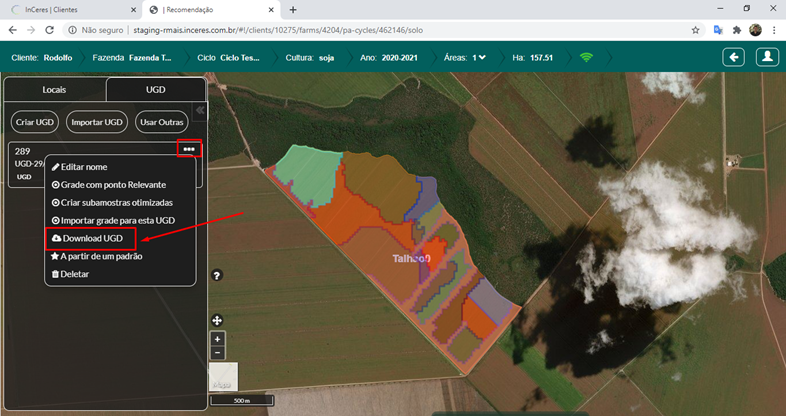The image size is (786, 416).
Task: Open the three-dots menu for UGD 289
Action: [189, 149]
